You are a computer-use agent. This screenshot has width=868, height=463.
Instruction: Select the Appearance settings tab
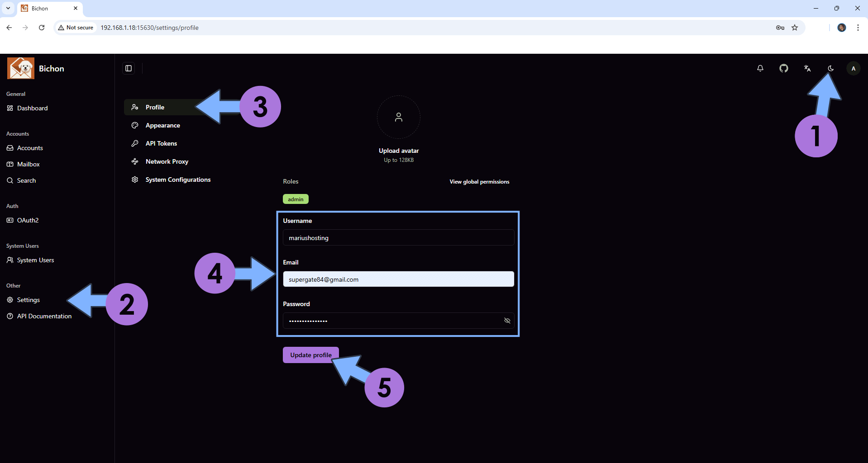pos(162,125)
